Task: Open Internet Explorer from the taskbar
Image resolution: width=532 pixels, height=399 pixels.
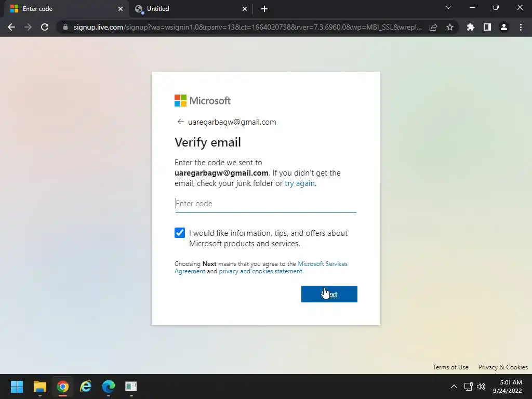Action: [86, 387]
